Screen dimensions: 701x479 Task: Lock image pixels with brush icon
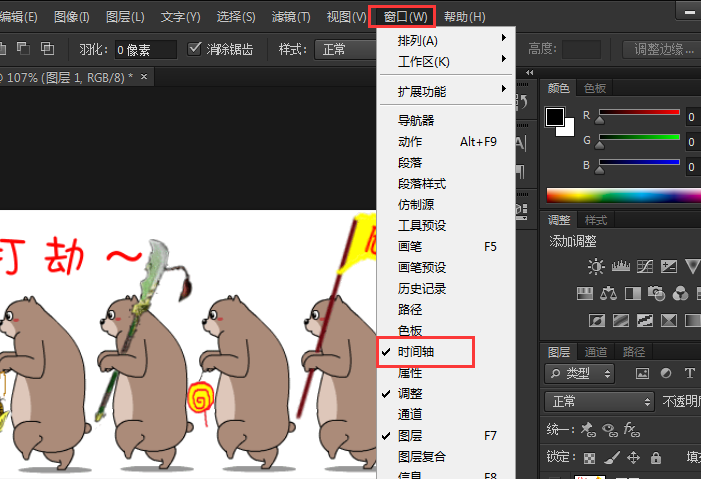pos(612,458)
